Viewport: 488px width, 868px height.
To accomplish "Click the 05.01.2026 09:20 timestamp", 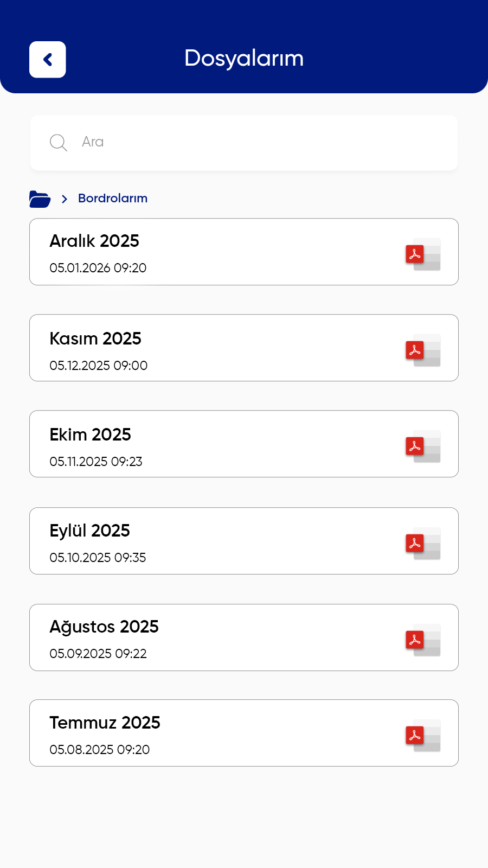I will 98,268.
